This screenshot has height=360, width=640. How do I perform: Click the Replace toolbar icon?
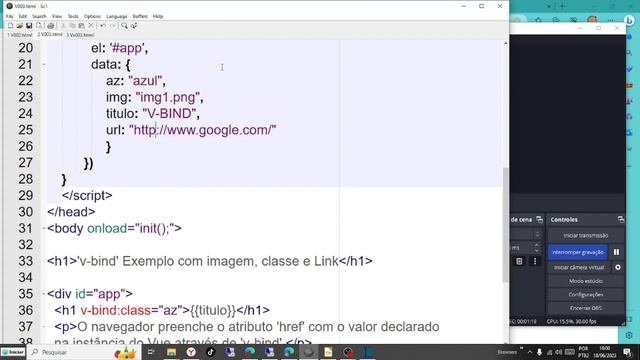(x=134, y=26)
